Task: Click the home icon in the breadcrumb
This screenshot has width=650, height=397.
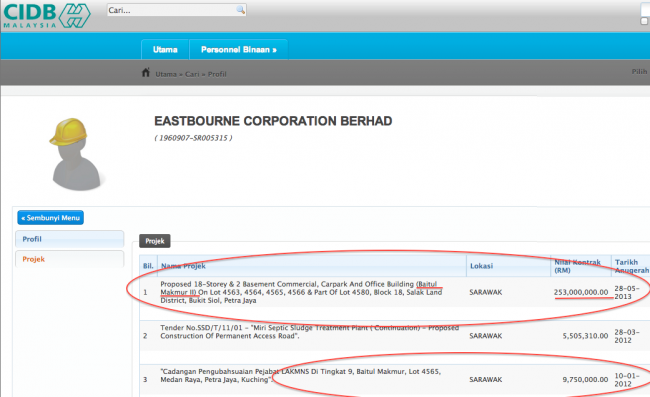Action: tap(146, 73)
